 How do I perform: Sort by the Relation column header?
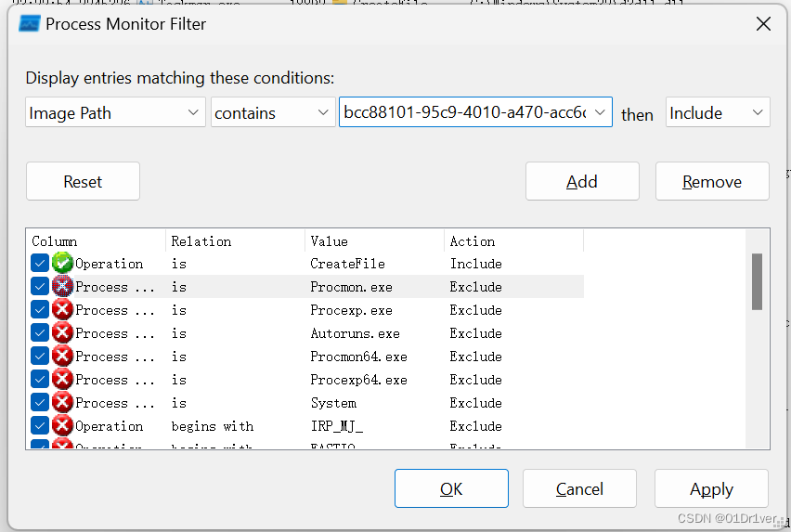pos(235,241)
